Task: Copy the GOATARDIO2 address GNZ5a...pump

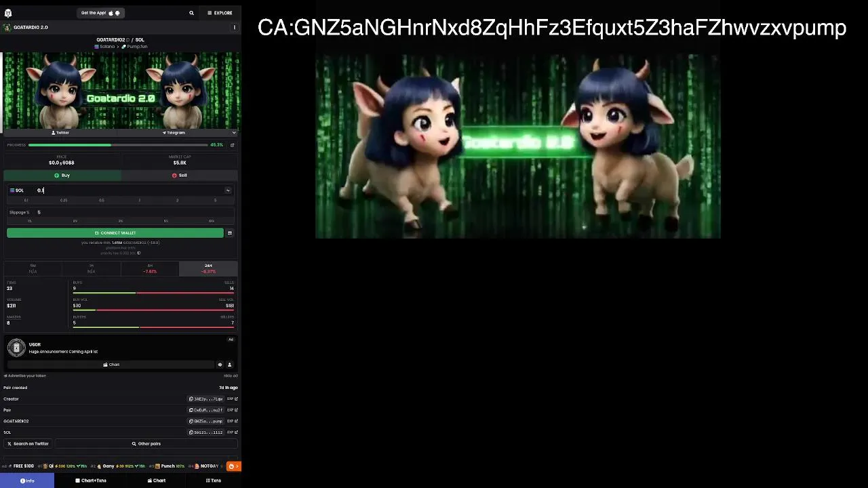Action: click(x=205, y=422)
